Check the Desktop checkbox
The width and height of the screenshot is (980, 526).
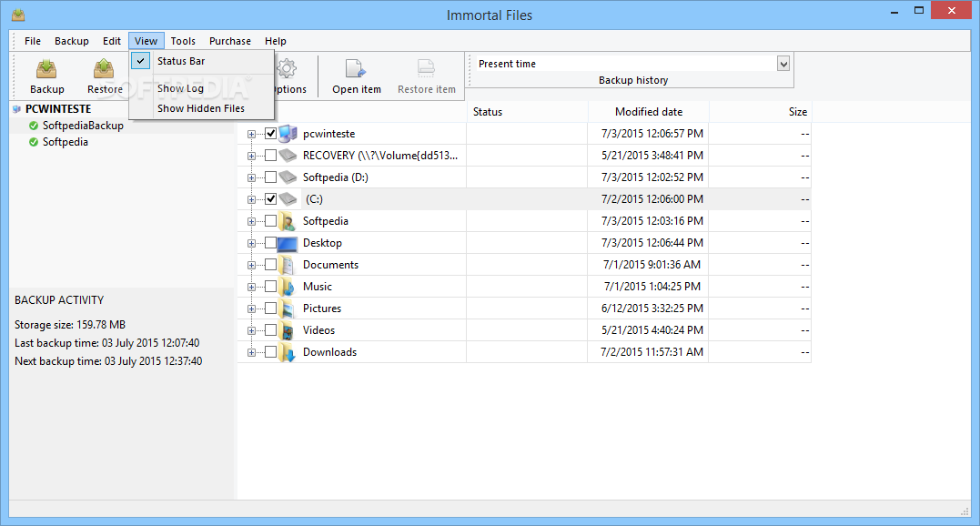[270, 242]
